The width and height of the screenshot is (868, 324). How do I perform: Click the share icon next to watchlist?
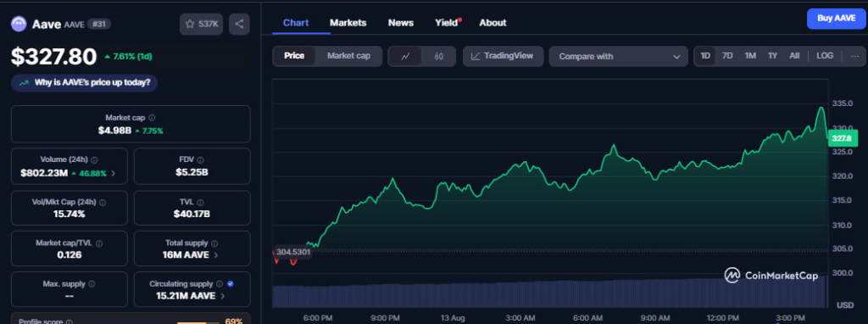point(239,24)
